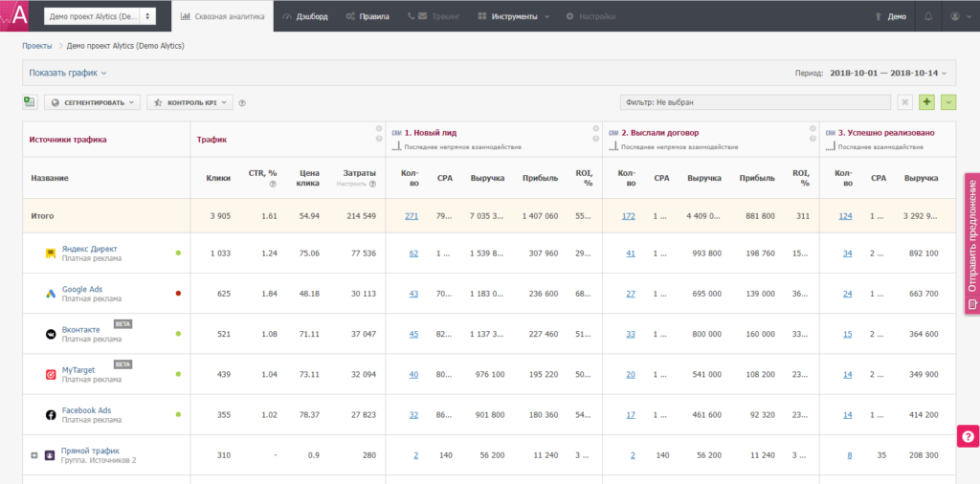
Task: Expand the Прямой трафик group row
Action: coord(34,454)
